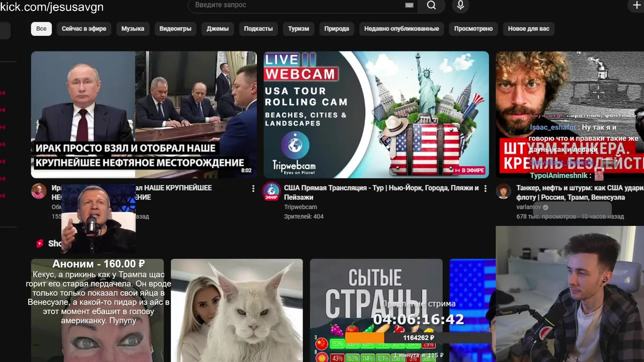
Task: Select the "Видеоигры" filter chip
Action: pos(176,29)
